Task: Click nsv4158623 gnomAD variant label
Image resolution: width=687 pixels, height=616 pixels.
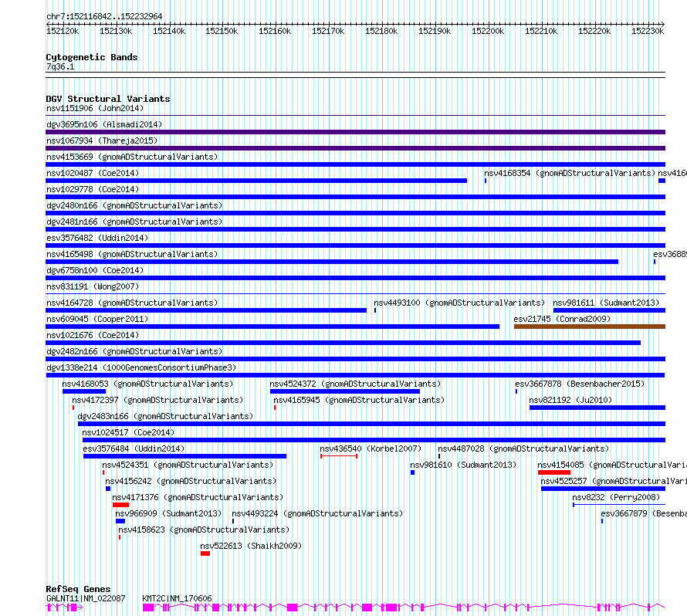Action: click(x=204, y=530)
